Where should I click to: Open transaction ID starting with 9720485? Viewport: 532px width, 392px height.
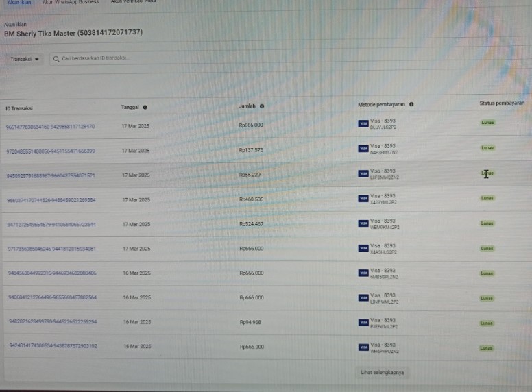(51, 151)
